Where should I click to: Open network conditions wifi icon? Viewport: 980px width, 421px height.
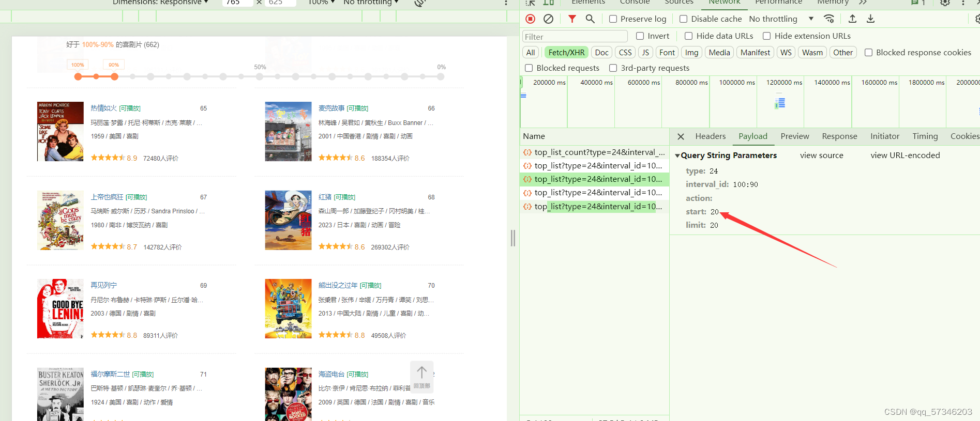coord(829,19)
